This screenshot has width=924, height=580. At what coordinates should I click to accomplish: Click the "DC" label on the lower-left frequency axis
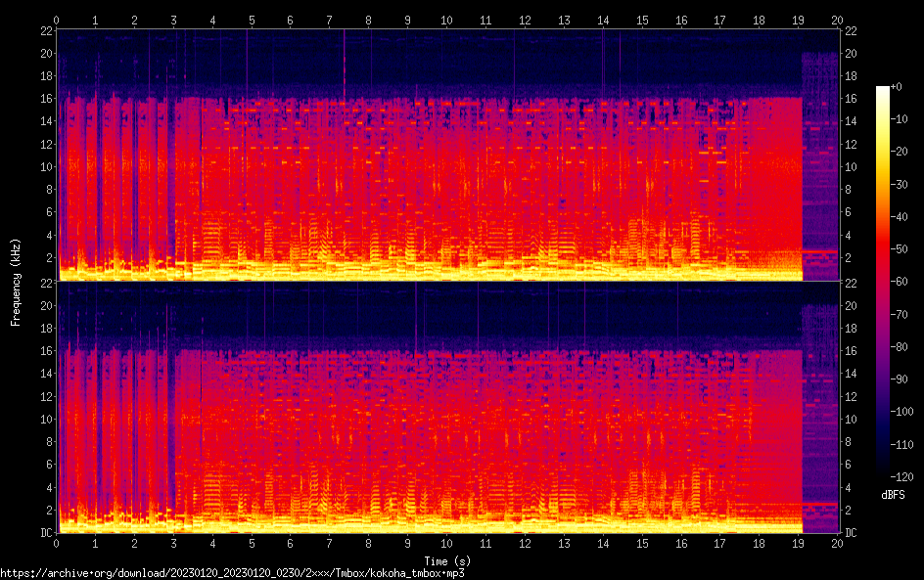pyautogui.click(x=46, y=533)
